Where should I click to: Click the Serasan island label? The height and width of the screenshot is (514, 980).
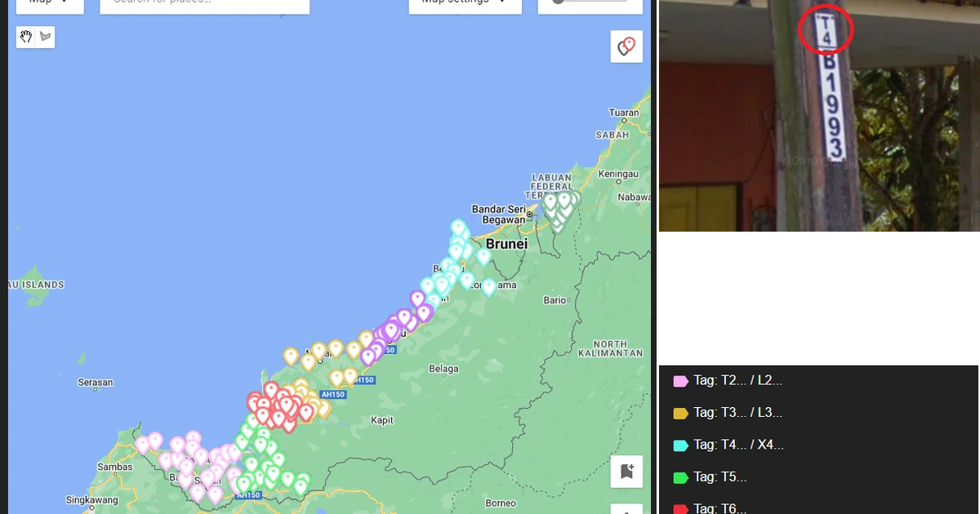[96, 382]
